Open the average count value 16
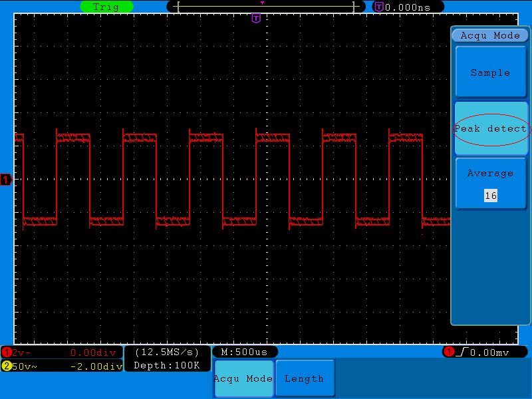532x399 pixels. click(491, 196)
